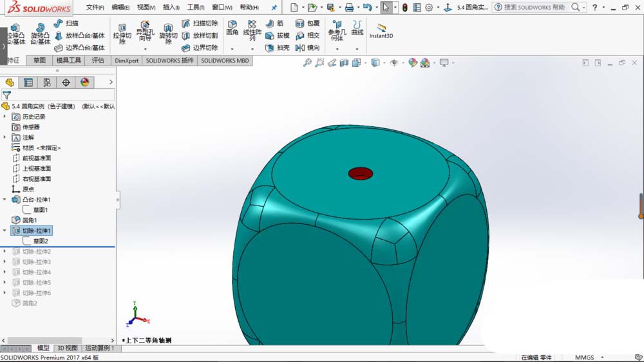Switch to DisplayManager color ball tab
This screenshot has height=362, width=644.
[x=84, y=82]
